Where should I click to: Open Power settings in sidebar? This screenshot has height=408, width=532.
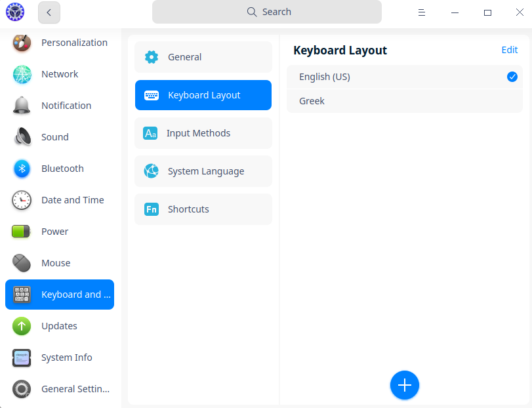54,232
